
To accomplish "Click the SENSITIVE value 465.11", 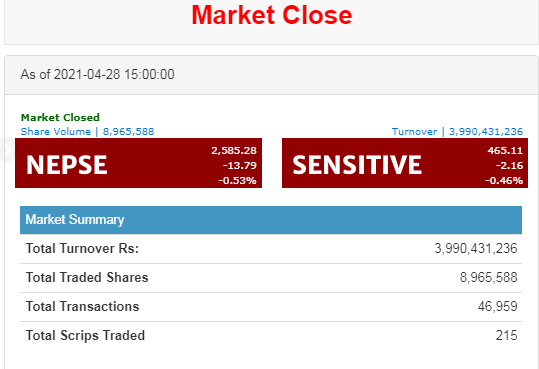I will [x=505, y=150].
